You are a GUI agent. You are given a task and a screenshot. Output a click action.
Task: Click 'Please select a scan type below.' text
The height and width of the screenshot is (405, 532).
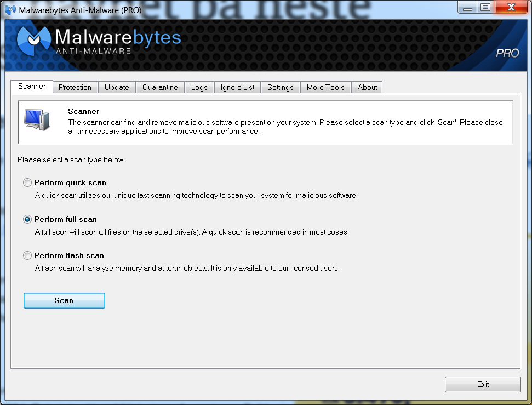coord(71,159)
